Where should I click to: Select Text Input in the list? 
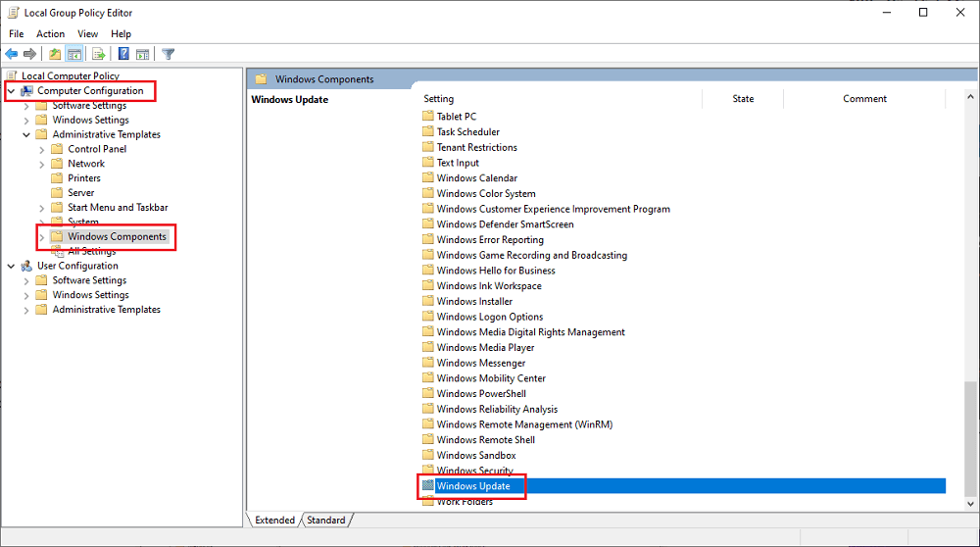(458, 163)
